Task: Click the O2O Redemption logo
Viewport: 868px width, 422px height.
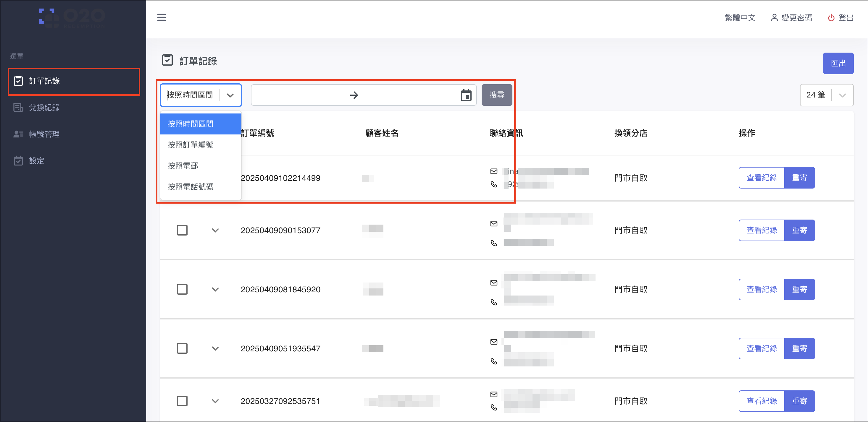Action: pyautogui.click(x=72, y=18)
